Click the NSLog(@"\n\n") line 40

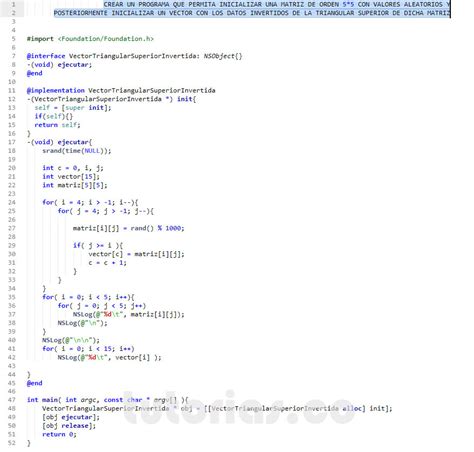tap(71, 340)
